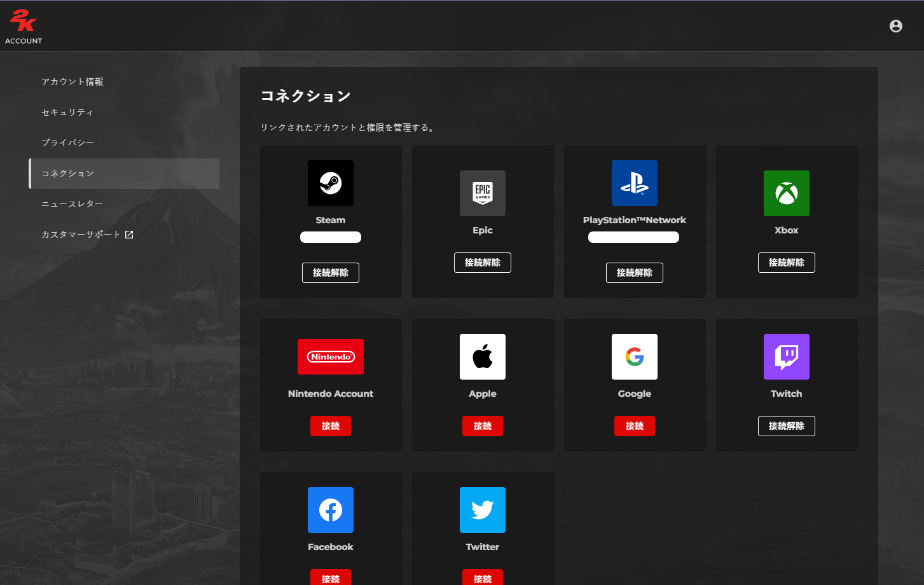924x585 pixels.
Task: Connect a Facebook account
Action: [x=331, y=577]
